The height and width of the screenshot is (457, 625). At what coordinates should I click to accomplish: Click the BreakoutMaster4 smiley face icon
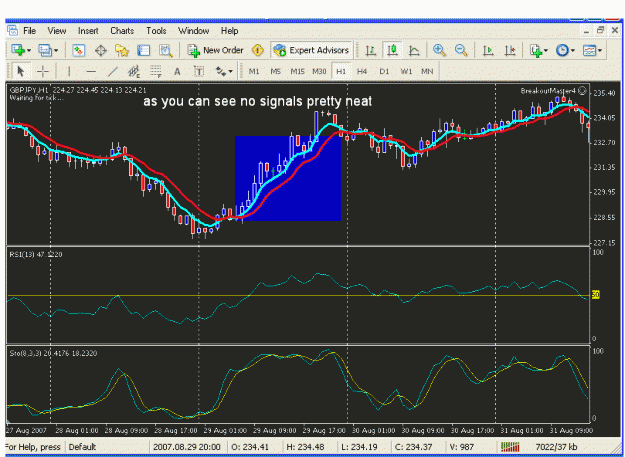point(582,91)
